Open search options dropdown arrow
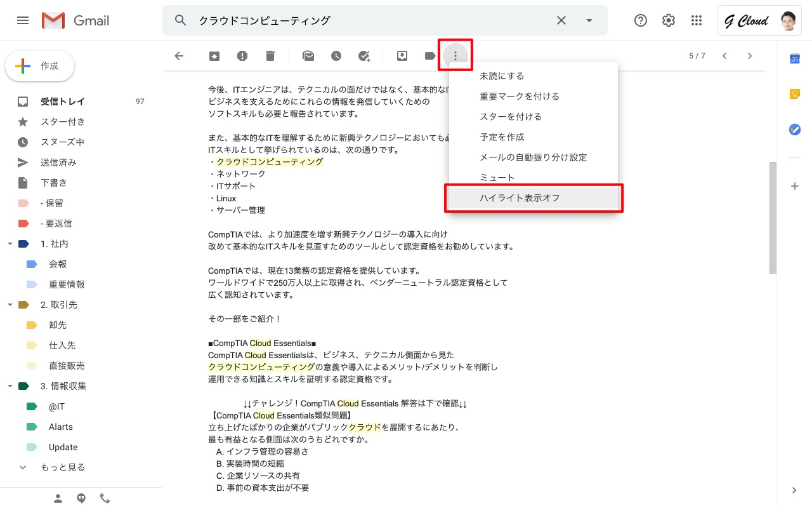This screenshot has width=812, height=508. click(x=589, y=20)
